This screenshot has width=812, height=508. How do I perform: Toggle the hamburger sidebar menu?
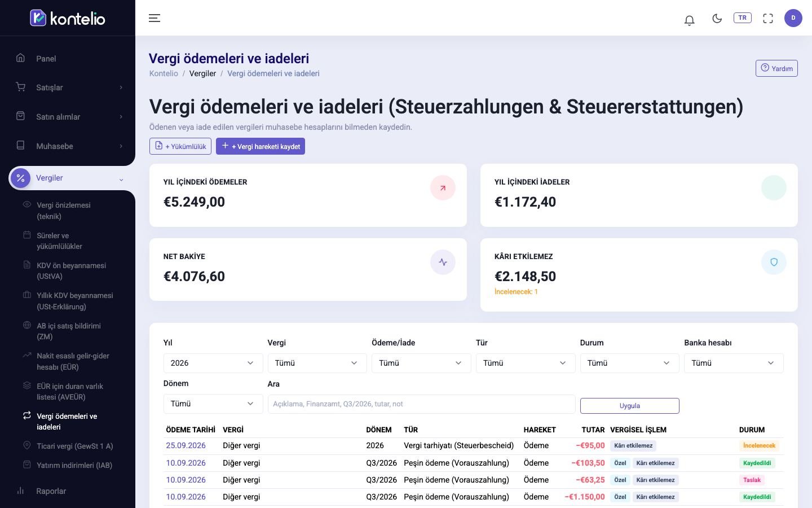pyautogui.click(x=155, y=18)
